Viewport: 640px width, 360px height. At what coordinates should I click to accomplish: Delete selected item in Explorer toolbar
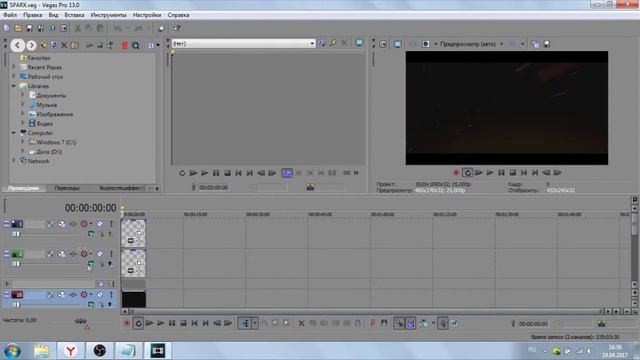[64, 45]
